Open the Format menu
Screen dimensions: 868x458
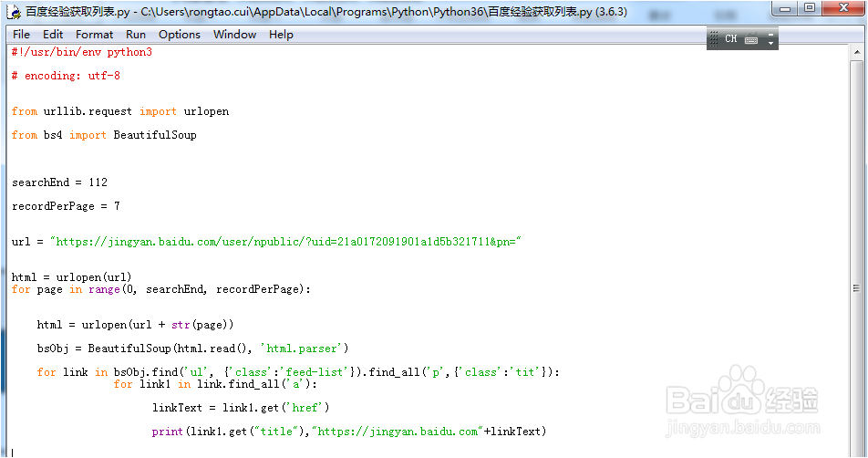point(94,35)
